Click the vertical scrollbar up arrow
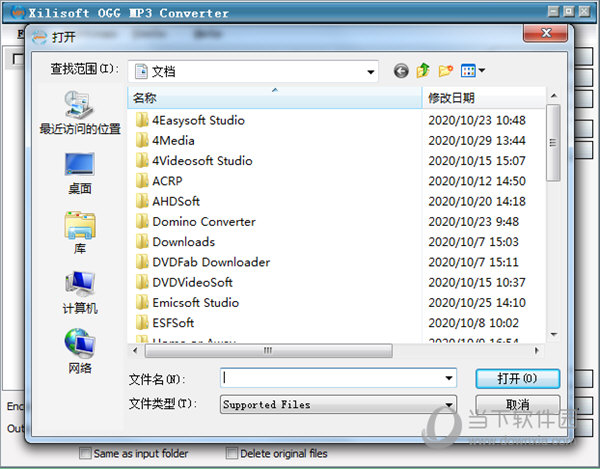Viewport: 600px width, 469px height. tap(553, 96)
